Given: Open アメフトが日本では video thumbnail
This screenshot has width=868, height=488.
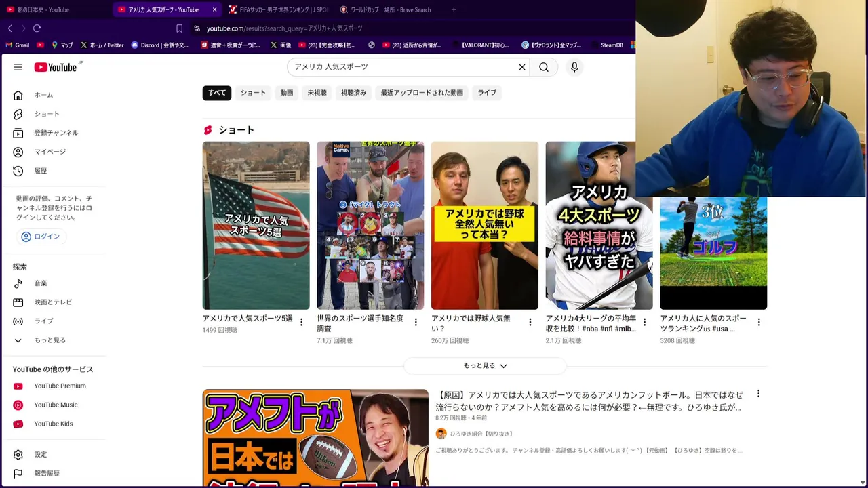Looking at the screenshot, I should click(315, 438).
